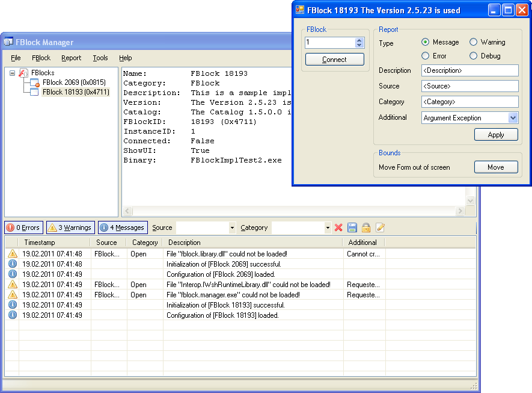532x393 pixels.
Task: Select the FBlock 18193 (0x4711) tree node
Action: coord(76,92)
